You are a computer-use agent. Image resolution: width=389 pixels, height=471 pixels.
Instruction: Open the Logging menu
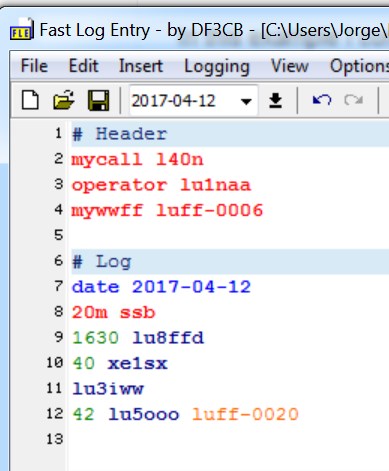point(217,66)
